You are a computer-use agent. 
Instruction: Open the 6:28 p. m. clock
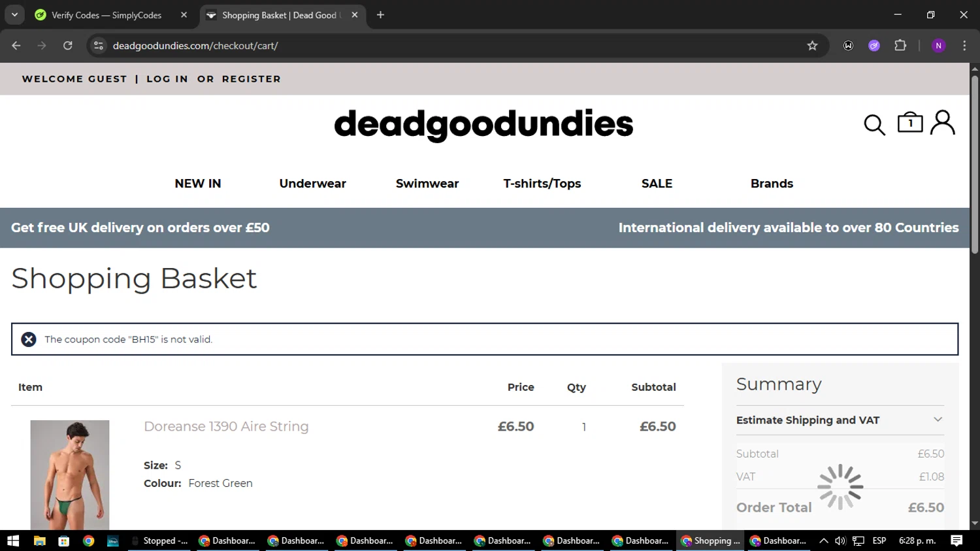[917, 541]
